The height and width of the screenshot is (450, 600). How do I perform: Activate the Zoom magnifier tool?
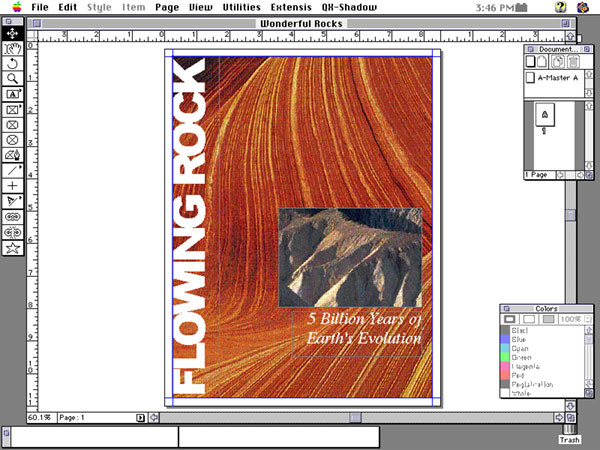tap(12, 78)
